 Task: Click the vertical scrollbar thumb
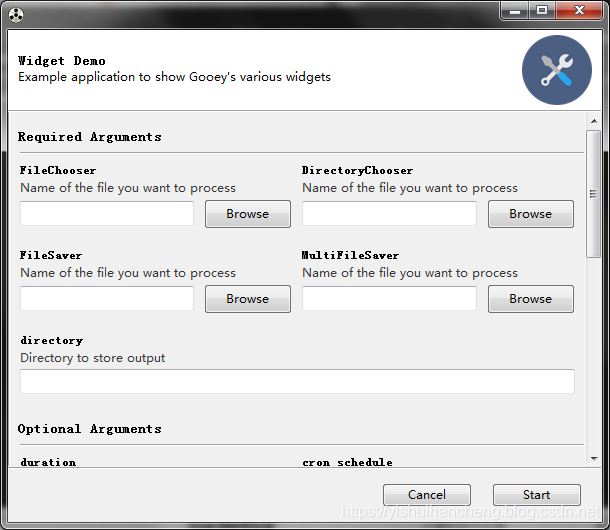click(x=594, y=194)
